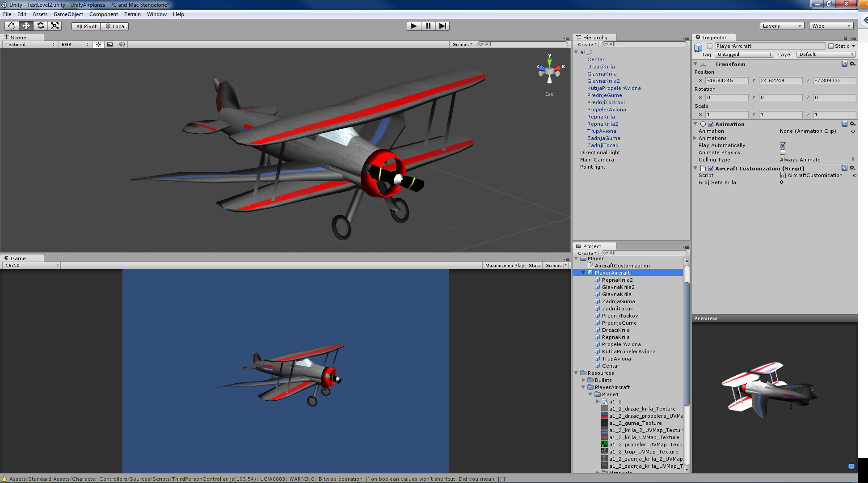Select a1_2_guma_Texture in Project
868x483 pixels.
(635, 423)
